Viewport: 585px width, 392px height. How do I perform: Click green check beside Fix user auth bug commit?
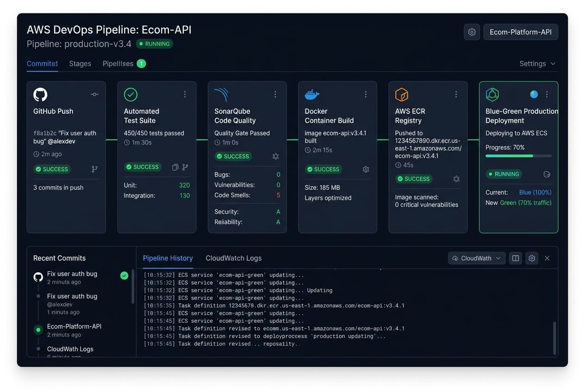click(124, 276)
